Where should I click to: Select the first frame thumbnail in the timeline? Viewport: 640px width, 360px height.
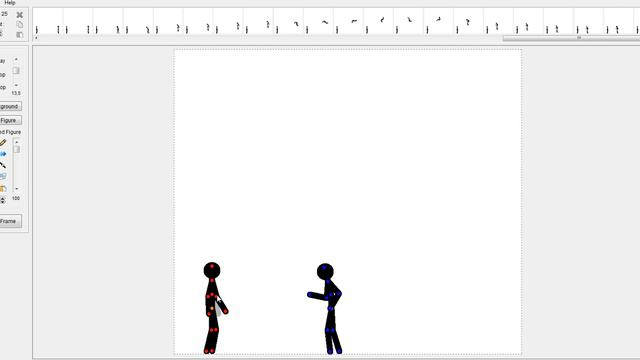tap(48, 22)
